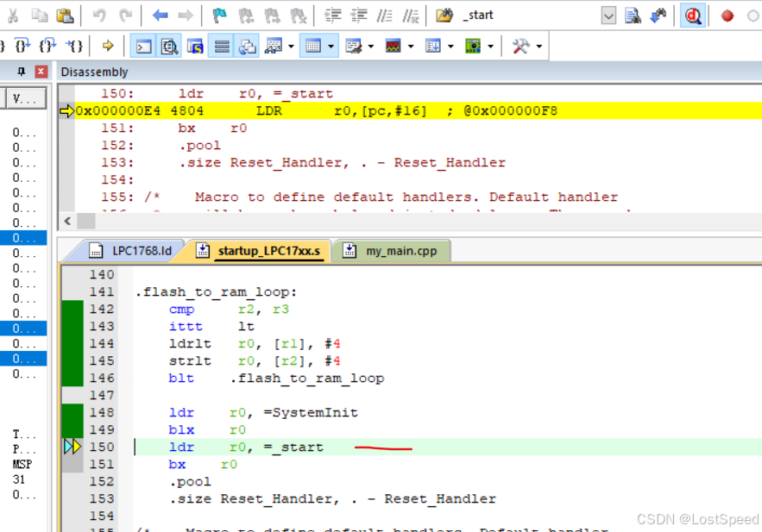Image resolution: width=762 pixels, height=532 pixels.
Task: Click the Copy icon in toolbar
Action: coord(40,16)
